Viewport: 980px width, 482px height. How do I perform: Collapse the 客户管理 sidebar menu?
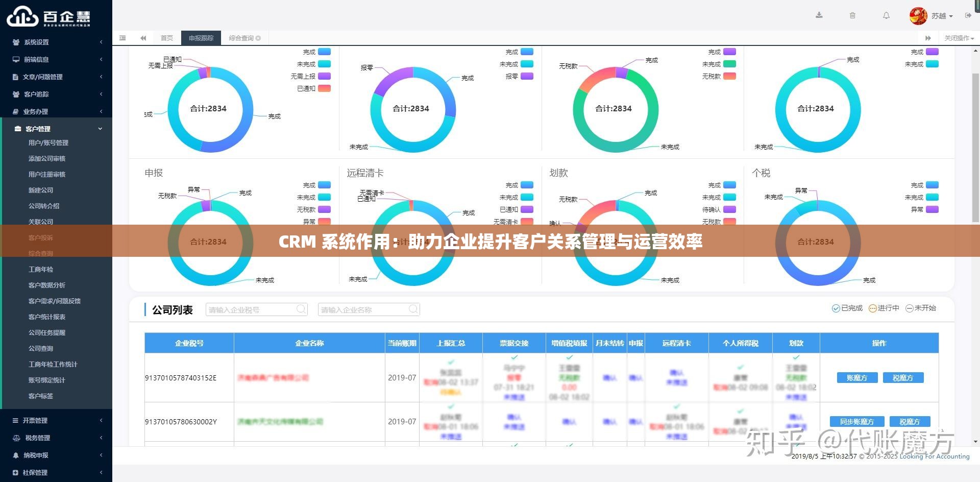56,129
